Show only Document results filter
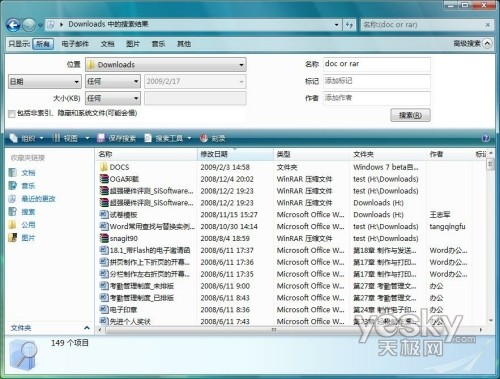The width and height of the screenshot is (500, 379). (x=107, y=44)
